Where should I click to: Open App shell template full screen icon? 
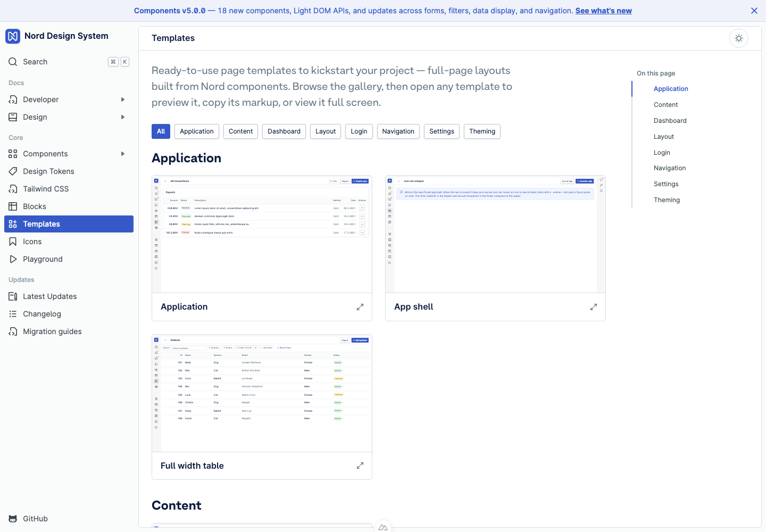click(x=594, y=307)
